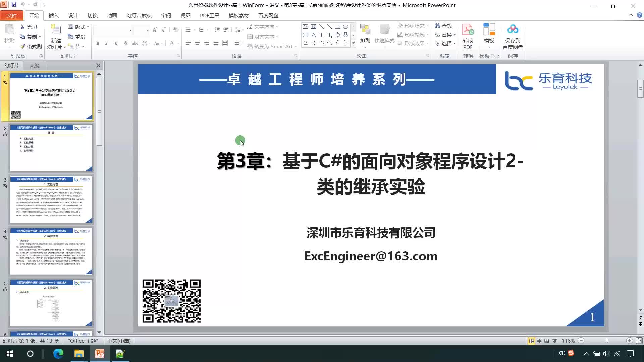This screenshot has width=644, height=362.
Task: Click the Save to Baidu Netdisk icon
Action: 513,29
